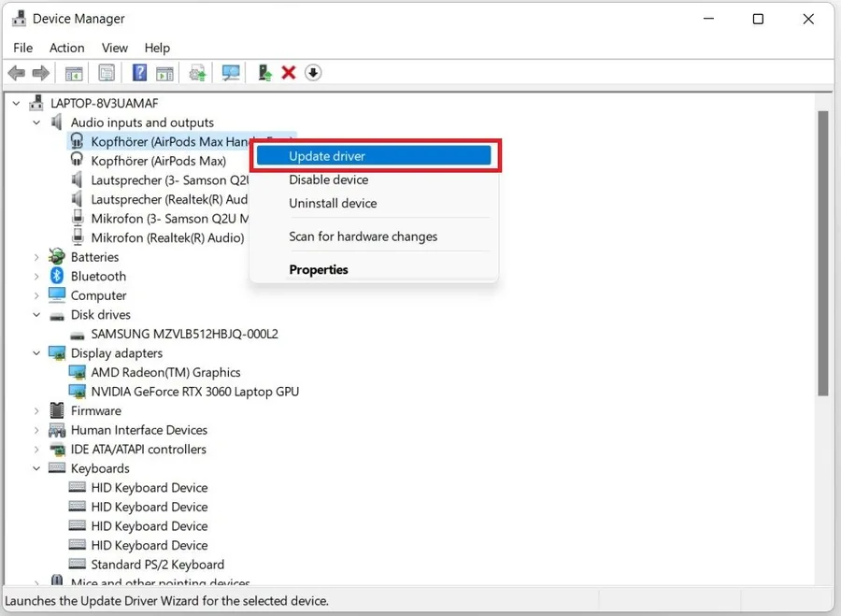This screenshot has width=841, height=616.
Task: Click the blue Help question mark icon
Action: [139, 72]
